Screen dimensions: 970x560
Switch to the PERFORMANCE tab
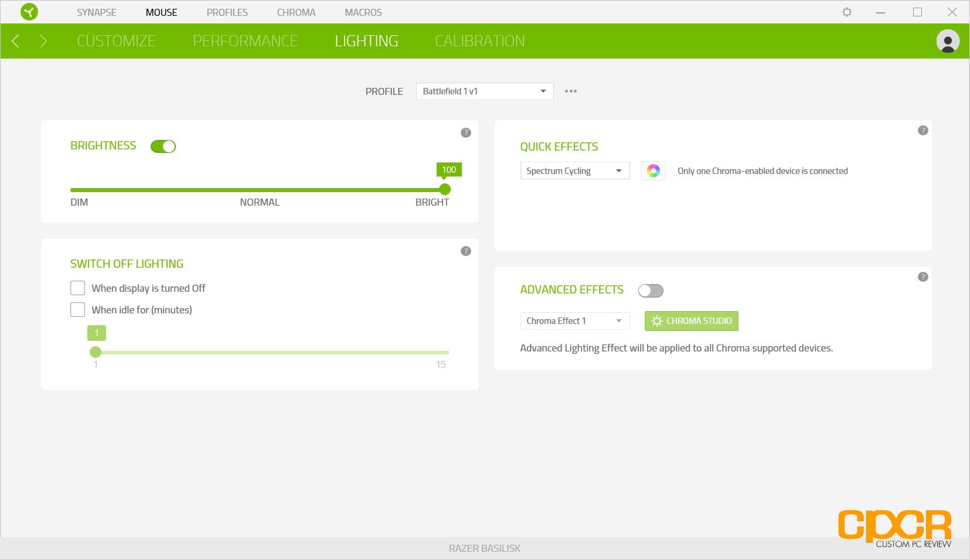[246, 41]
